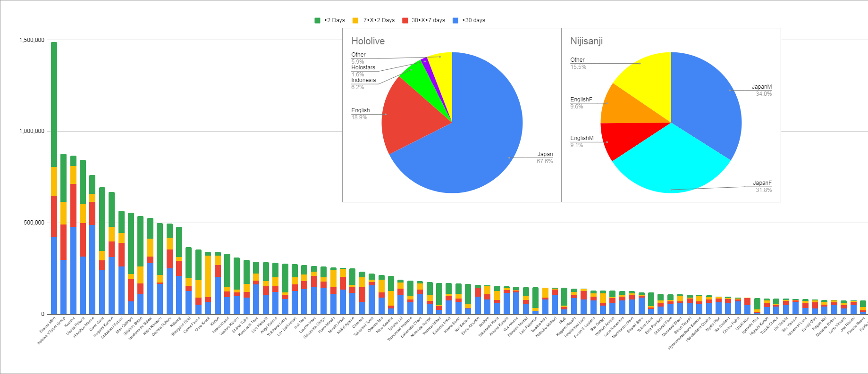Click the 'Holostars' 1.6% pie label

pos(363,71)
